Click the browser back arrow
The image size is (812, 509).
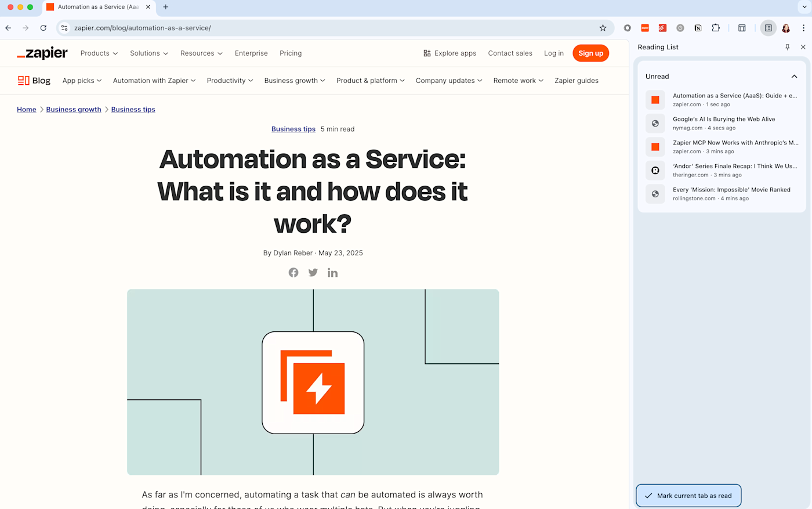tap(8, 28)
